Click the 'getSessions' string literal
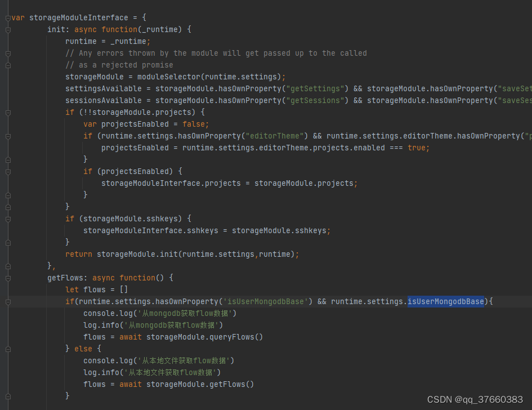Screen dimensions: 532x410 [x=315, y=100]
